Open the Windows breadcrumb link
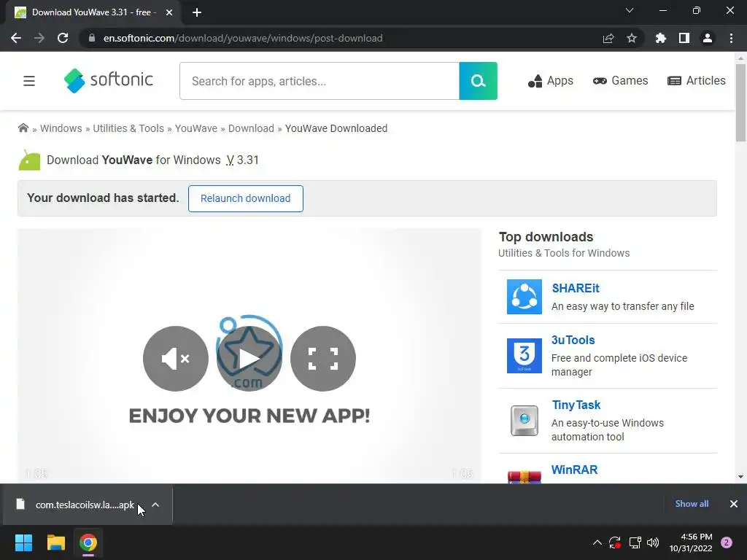 pyautogui.click(x=61, y=128)
